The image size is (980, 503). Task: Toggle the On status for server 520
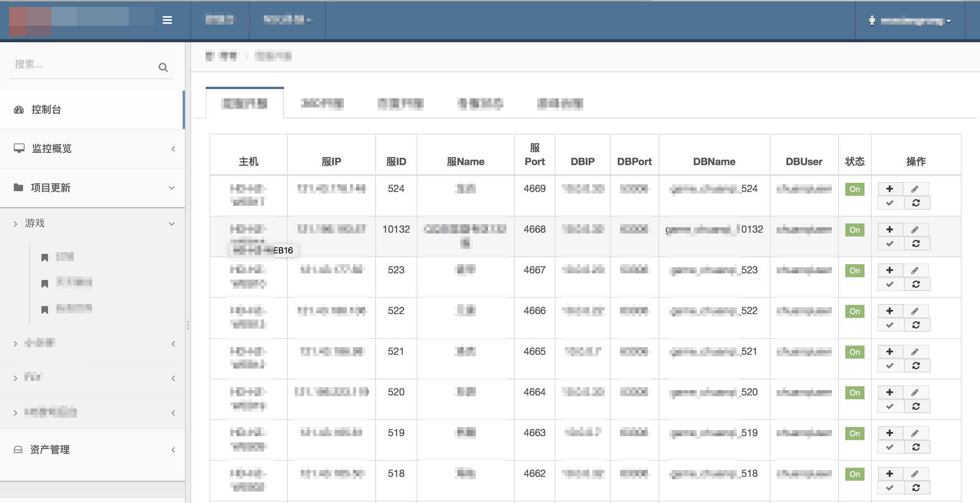coord(855,393)
